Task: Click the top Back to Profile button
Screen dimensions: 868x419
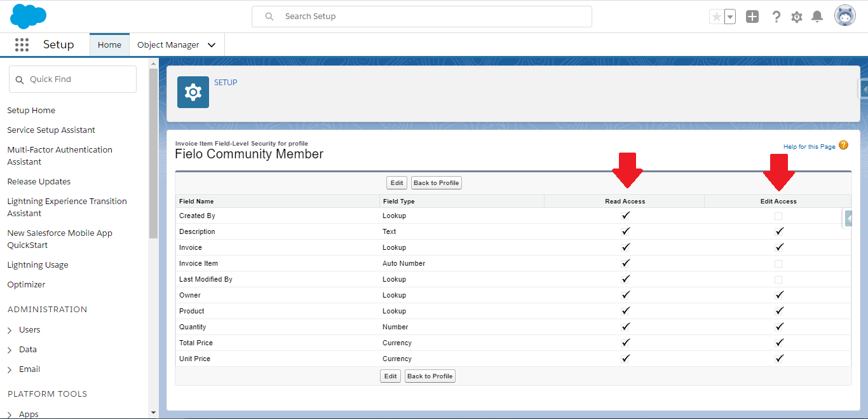Action: [x=436, y=183]
